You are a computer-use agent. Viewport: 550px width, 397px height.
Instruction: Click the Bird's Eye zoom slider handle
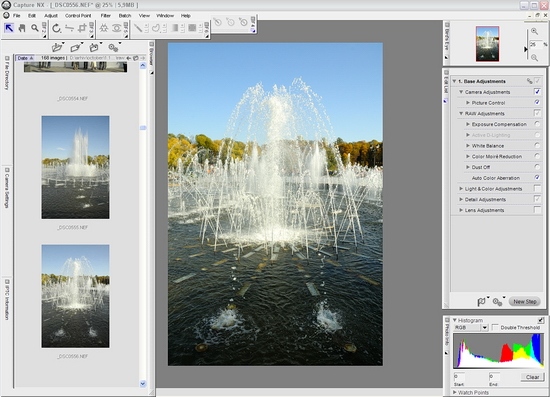(526, 49)
